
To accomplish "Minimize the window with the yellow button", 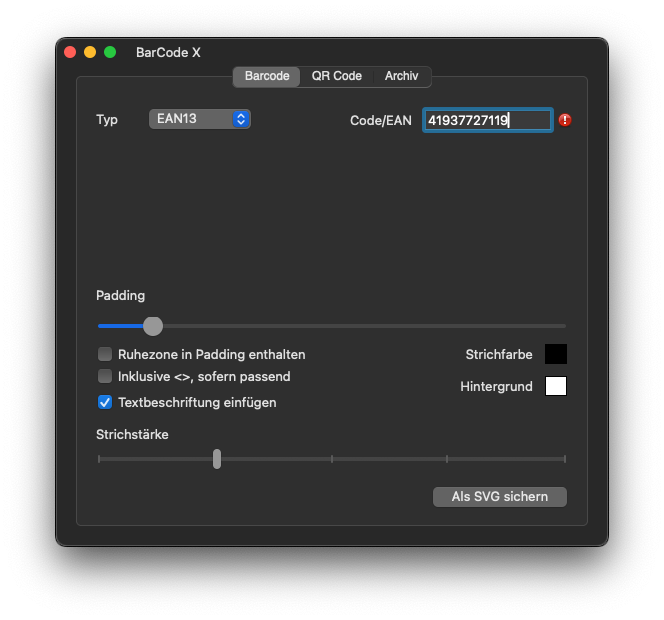I will point(90,52).
